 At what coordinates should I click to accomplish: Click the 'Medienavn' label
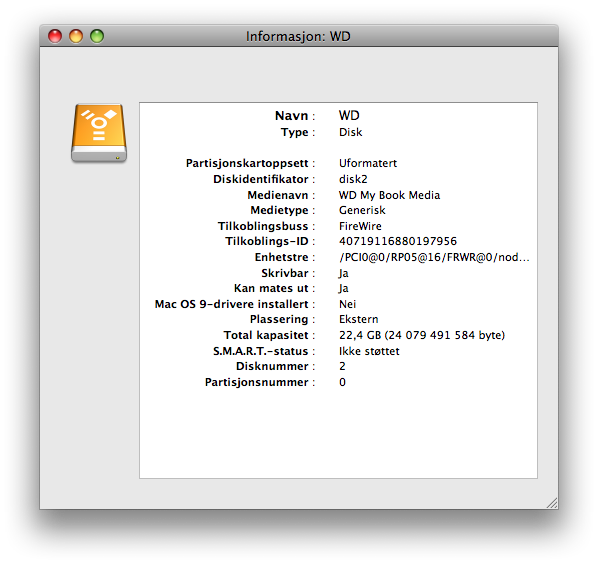tap(278, 195)
